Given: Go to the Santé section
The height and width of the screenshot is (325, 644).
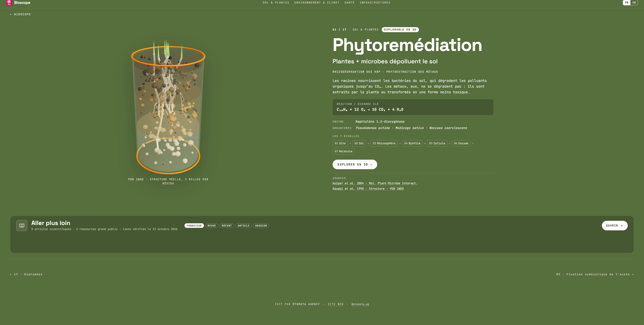Looking at the screenshot, I should [349, 3].
